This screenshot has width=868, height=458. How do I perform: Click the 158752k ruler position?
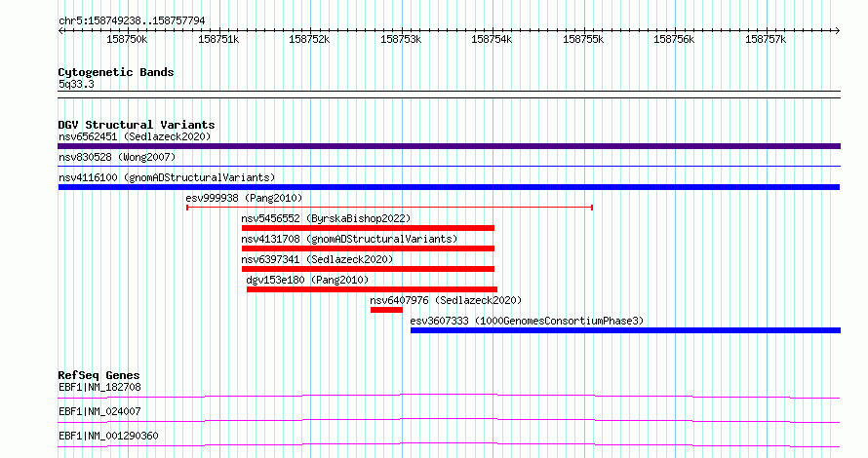(x=309, y=39)
